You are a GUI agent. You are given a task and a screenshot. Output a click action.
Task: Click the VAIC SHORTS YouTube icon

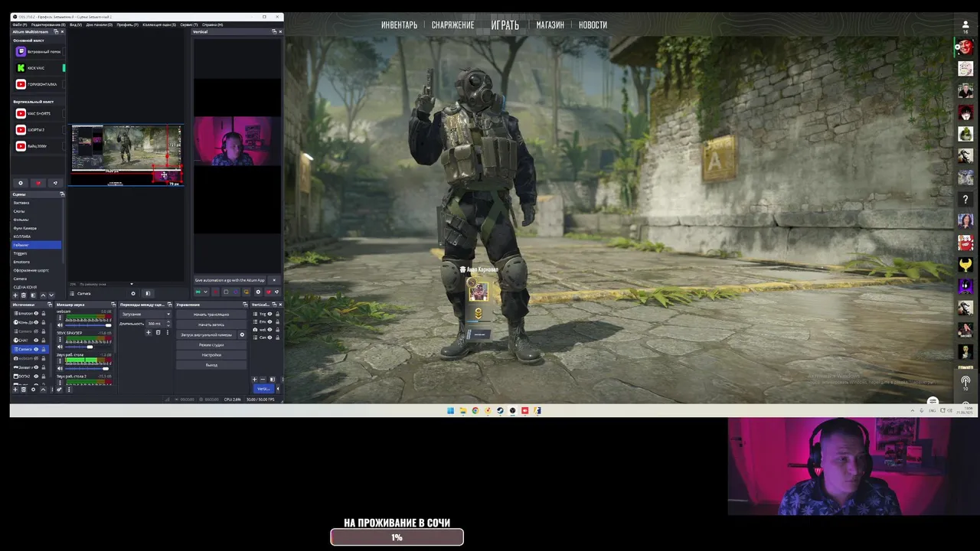[x=21, y=113]
